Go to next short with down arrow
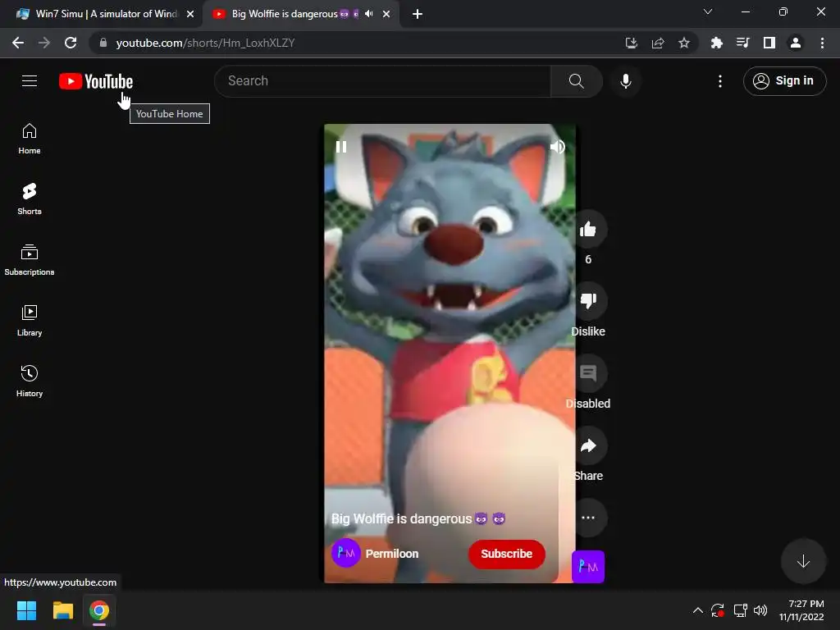 [803, 561]
